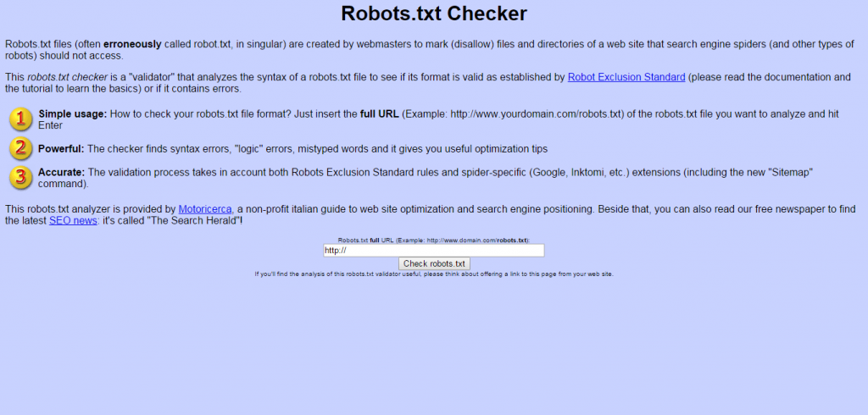Click the quoted word 'Sitemap' in Accurate item
Viewport: 868px width, 415px height.
787,172
